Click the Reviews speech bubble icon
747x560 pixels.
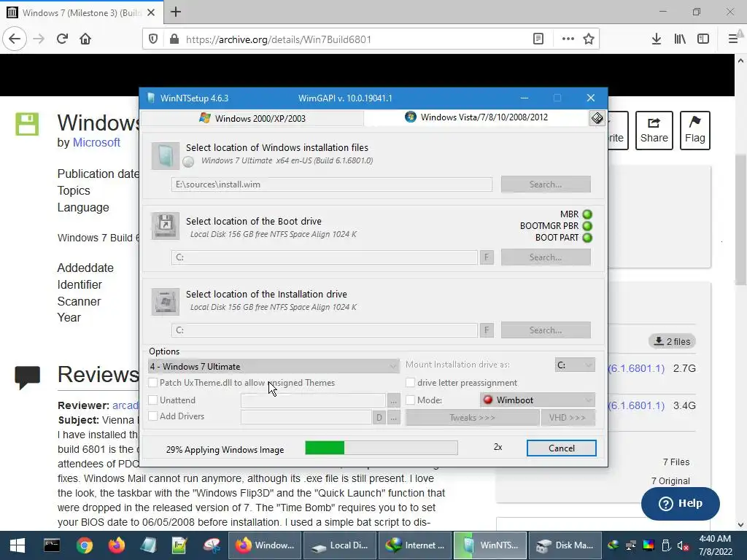point(27,377)
